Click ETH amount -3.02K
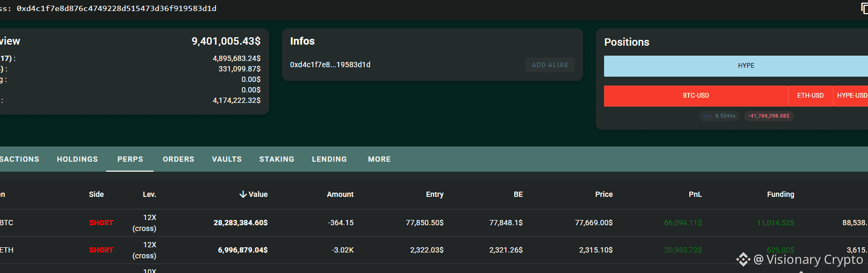The width and height of the screenshot is (868, 273). [343, 250]
